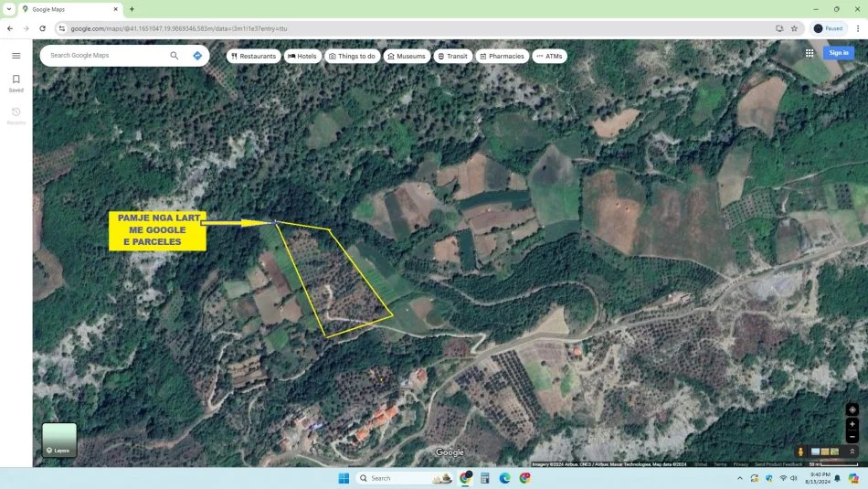Screen dimensions: 868x489
Task: Bookmark this page with the star icon
Action: coord(794,28)
